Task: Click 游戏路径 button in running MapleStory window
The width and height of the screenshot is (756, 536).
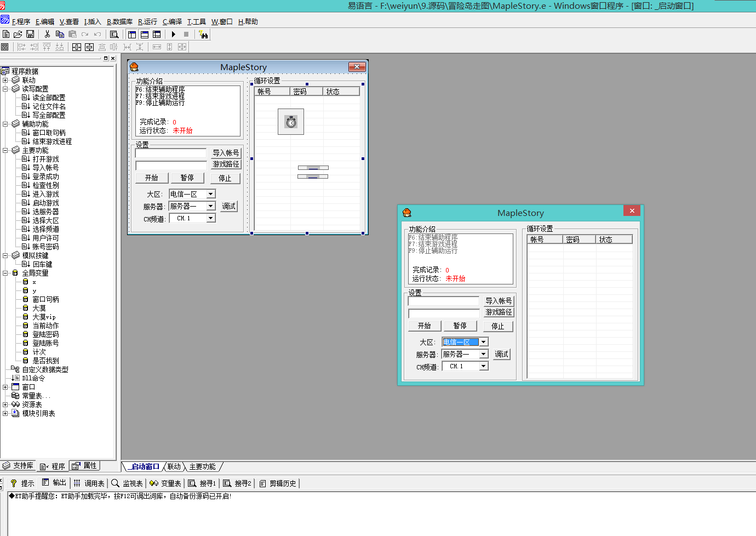Action: tap(499, 312)
